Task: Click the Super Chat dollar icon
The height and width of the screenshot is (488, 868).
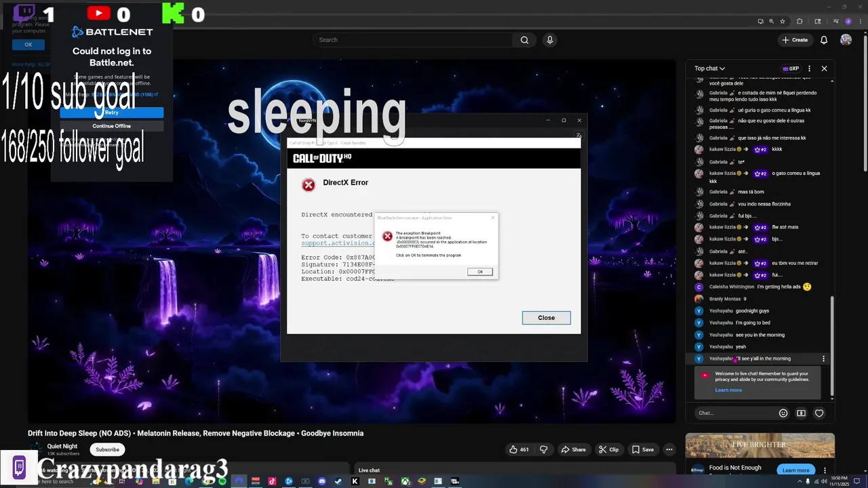Action: pyautogui.click(x=801, y=413)
